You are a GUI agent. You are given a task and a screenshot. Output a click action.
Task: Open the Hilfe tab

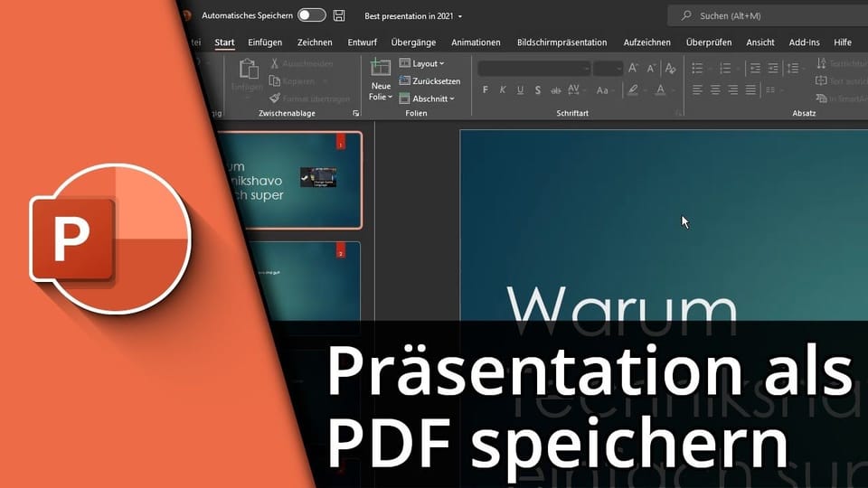(x=843, y=42)
